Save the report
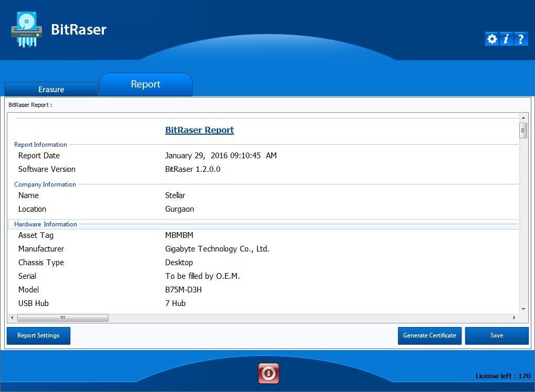The image size is (535, 392). [497, 335]
